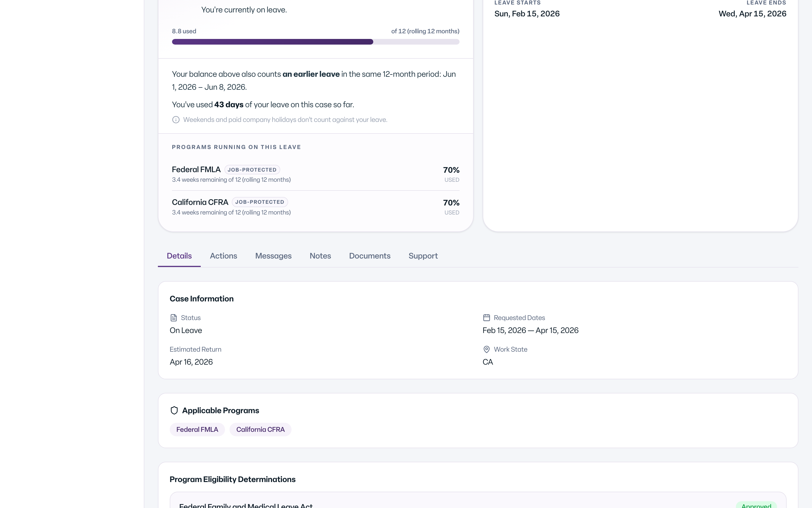Screen dimensions: 812x508
Task: Open the Messages tab
Action: point(273,256)
